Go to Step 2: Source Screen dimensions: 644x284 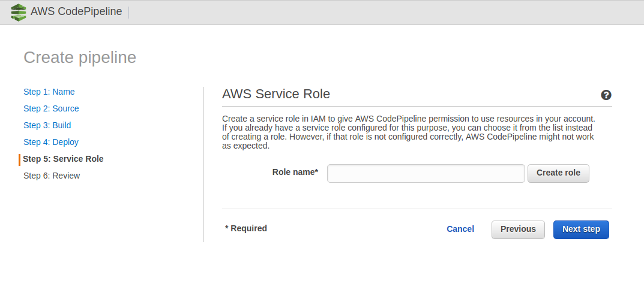(x=51, y=108)
